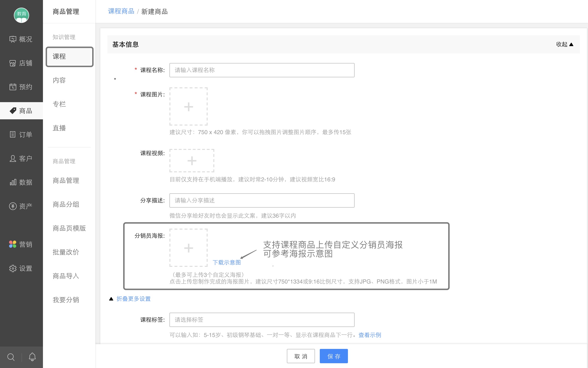The image size is (588, 368).
Task: Click the 查看示例 link
Action: 370,335
